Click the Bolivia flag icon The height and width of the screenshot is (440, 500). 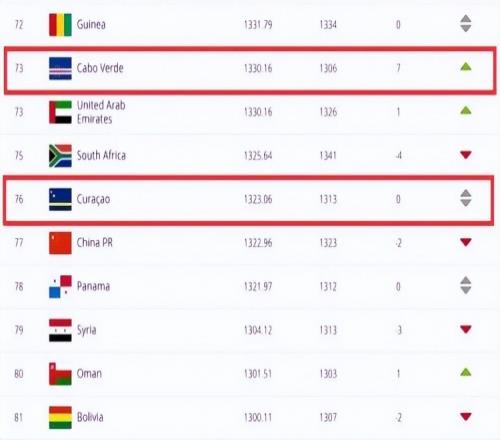60,418
